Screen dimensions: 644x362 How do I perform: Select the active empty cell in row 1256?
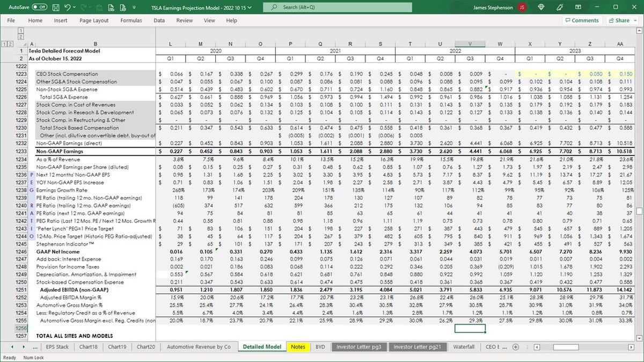click(x=470, y=328)
